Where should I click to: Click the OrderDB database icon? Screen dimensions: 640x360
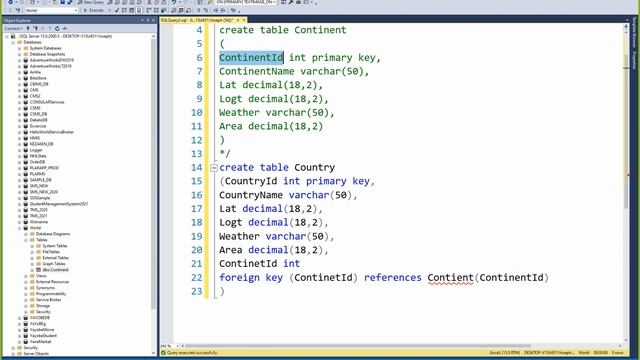click(26, 162)
